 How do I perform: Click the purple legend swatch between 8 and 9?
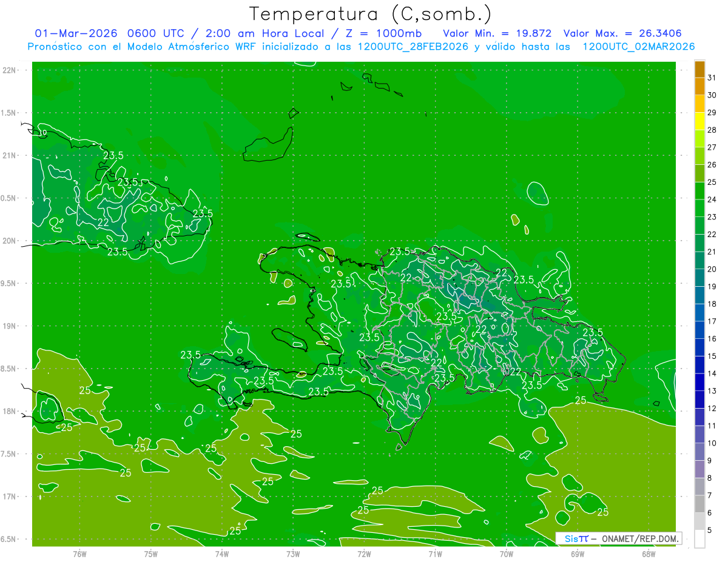point(699,469)
